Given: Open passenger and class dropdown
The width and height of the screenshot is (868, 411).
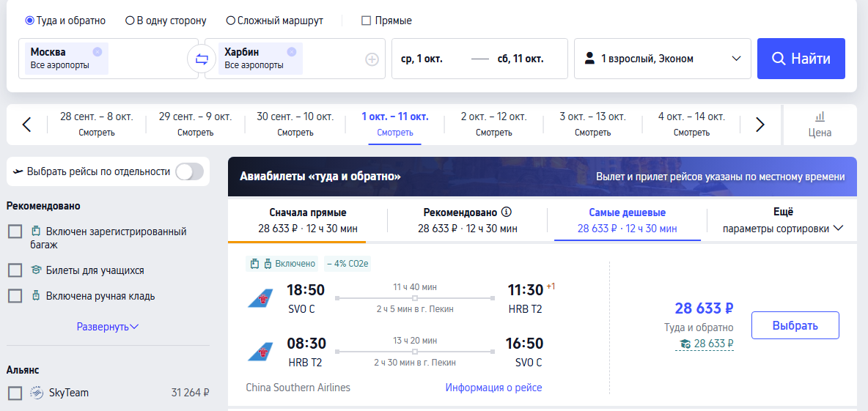Looking at the screenshot, I should (x=663, y=59).
